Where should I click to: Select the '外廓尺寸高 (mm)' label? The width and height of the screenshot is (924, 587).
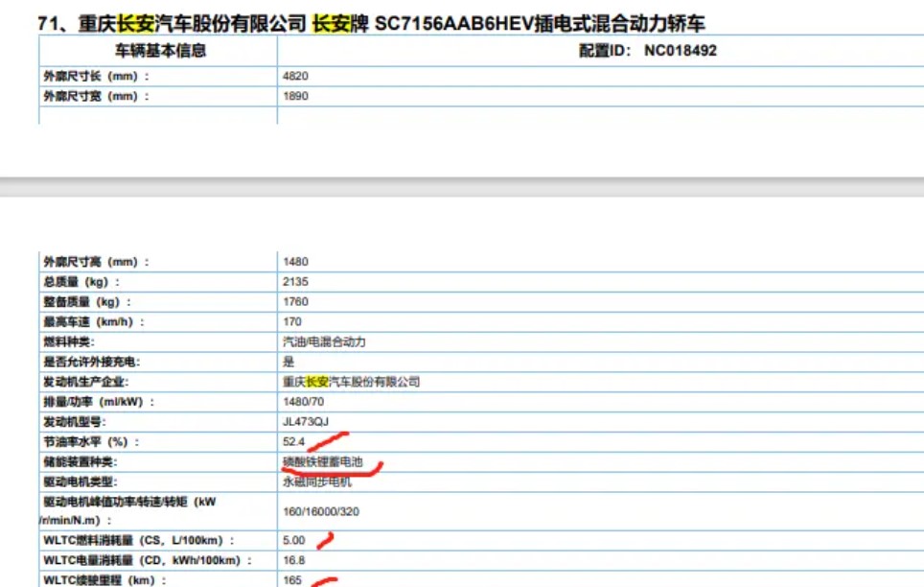click(x=96, y=262)
